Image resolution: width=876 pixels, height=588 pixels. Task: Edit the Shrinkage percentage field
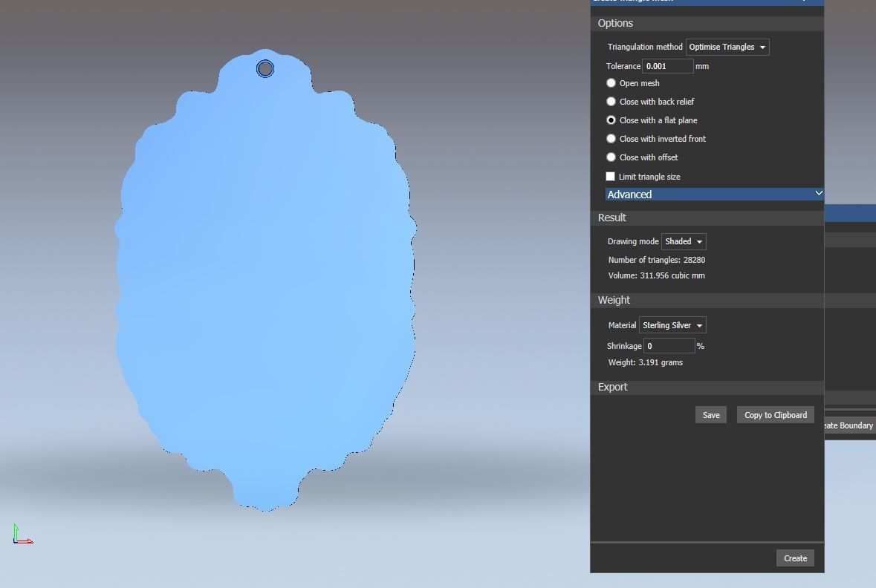669,346
